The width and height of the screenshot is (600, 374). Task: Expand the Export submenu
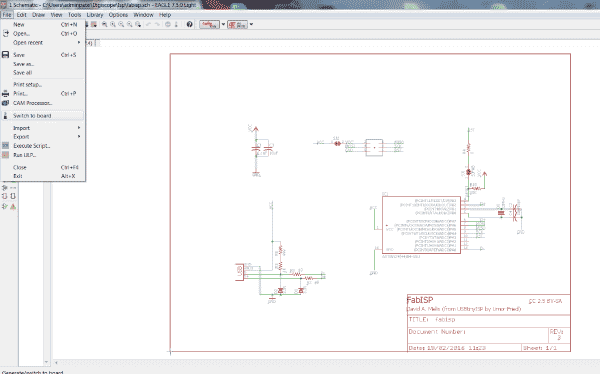coord(42,137)
